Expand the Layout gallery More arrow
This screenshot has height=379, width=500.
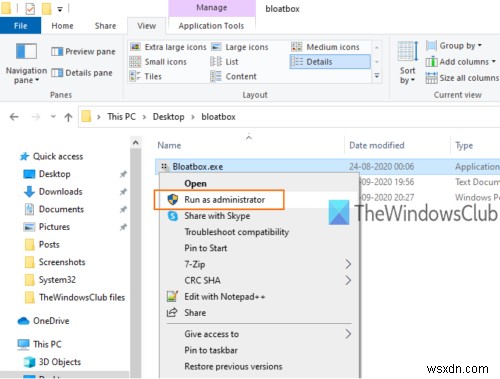click(x=377, y=76)
